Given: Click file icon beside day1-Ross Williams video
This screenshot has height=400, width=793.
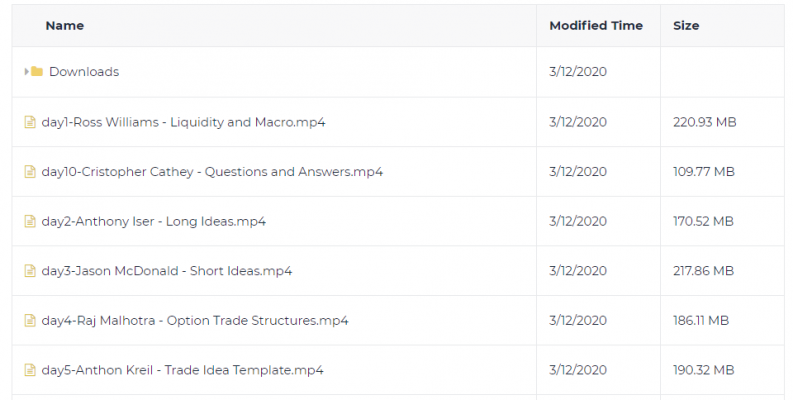Looking at the screenshot, I should pyautogui.click(x=30, y=122).
